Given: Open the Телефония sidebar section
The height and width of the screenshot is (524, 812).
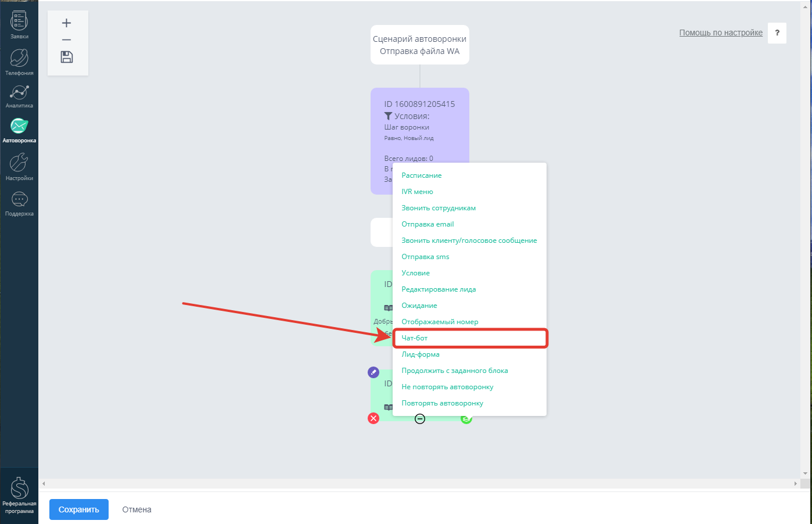Looking at the screenshot, I should (19, 62).
